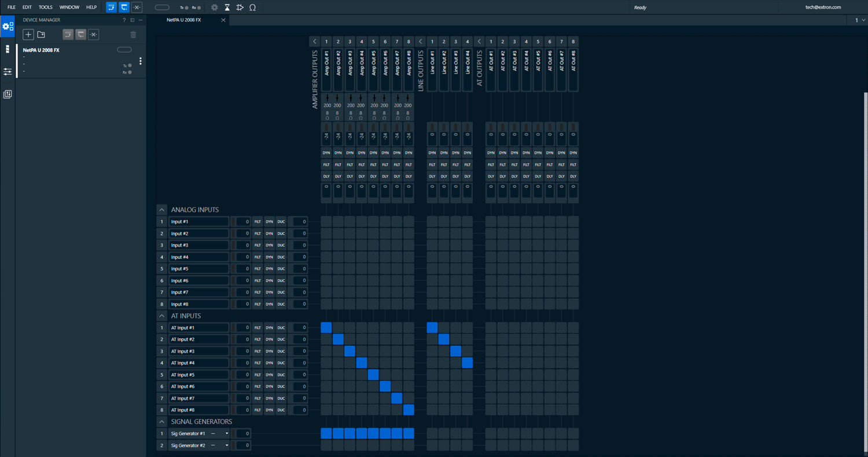Open the TOOLS menu

coord(46,8)
